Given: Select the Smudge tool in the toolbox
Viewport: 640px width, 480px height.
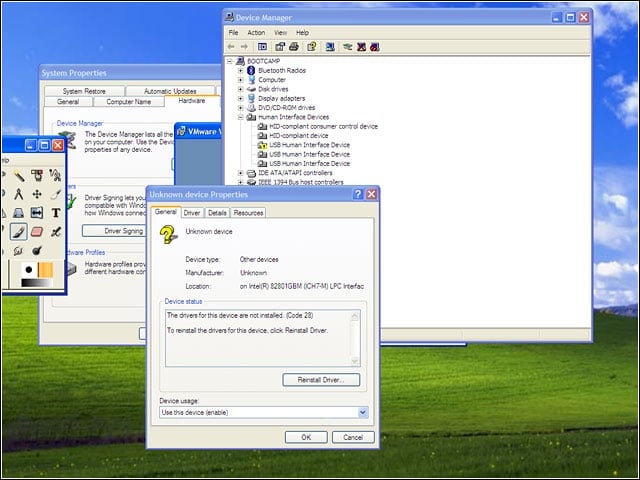Looking at the screenshot, I should point(19,250).
